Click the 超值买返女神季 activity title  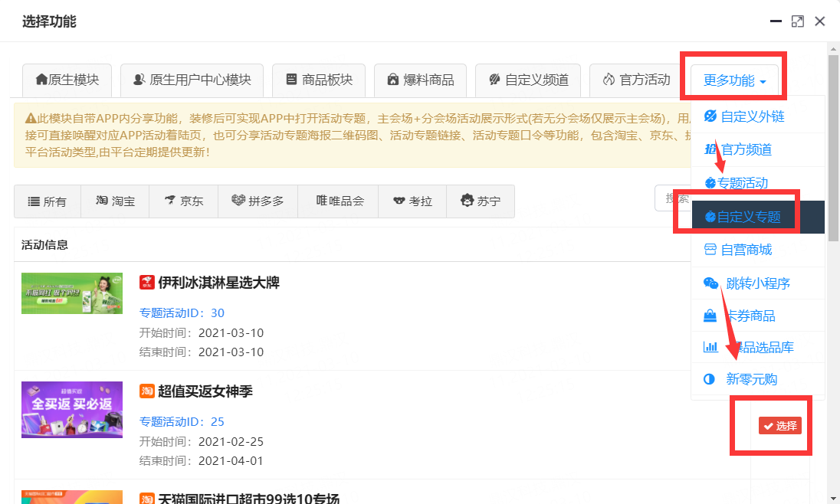pos(205,391)
